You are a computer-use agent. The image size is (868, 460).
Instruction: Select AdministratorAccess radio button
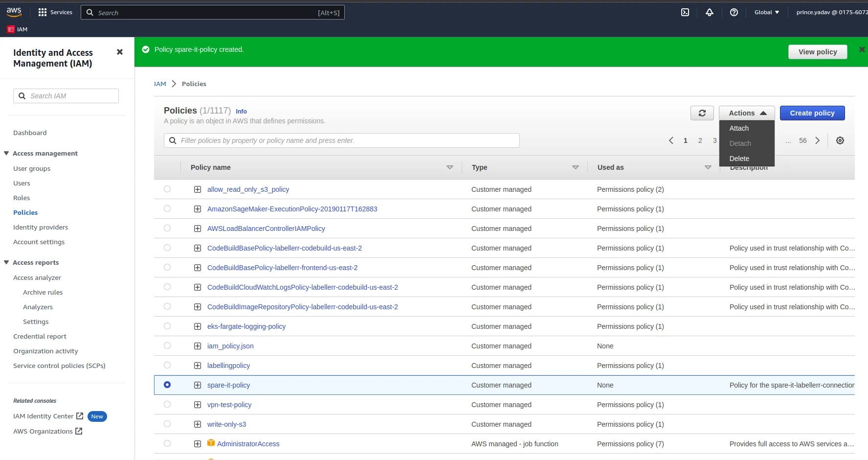(x=167, y=443)
